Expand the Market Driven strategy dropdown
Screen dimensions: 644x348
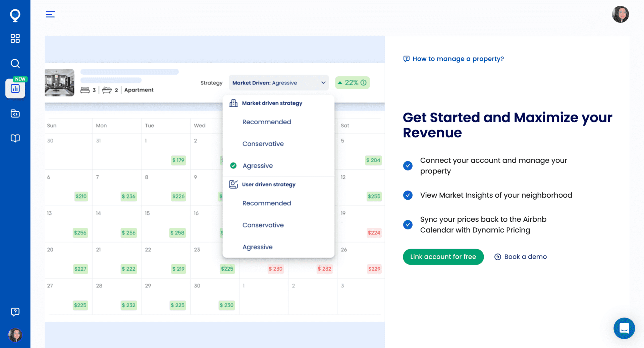click(x=278, y=83)
